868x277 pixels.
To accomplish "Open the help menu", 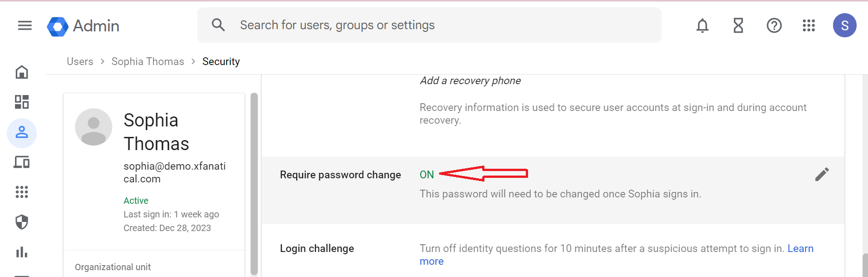I will pyautogui.click(x=774, y=25).
